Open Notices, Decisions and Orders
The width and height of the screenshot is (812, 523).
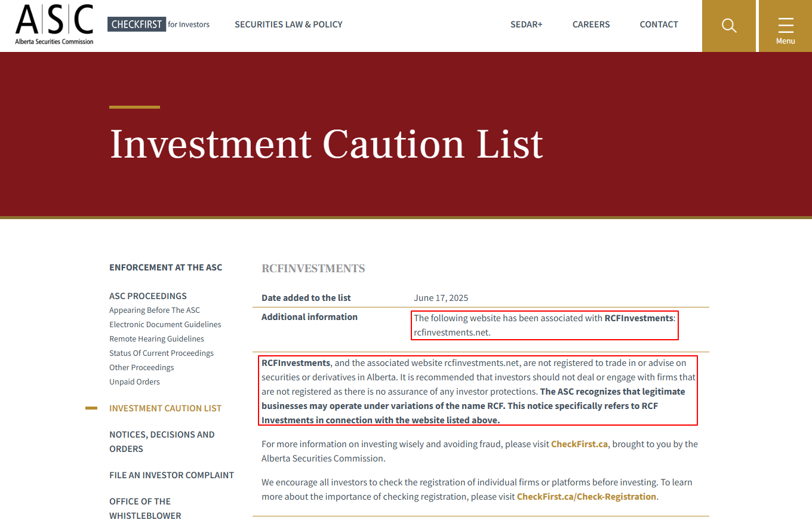pyautogui.click(x=162, y=442)
